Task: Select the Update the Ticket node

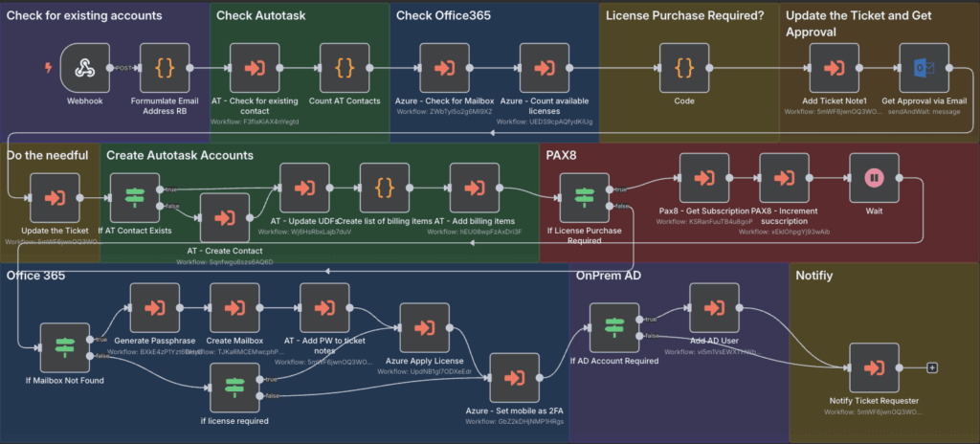Action: [x=55, y=198]
